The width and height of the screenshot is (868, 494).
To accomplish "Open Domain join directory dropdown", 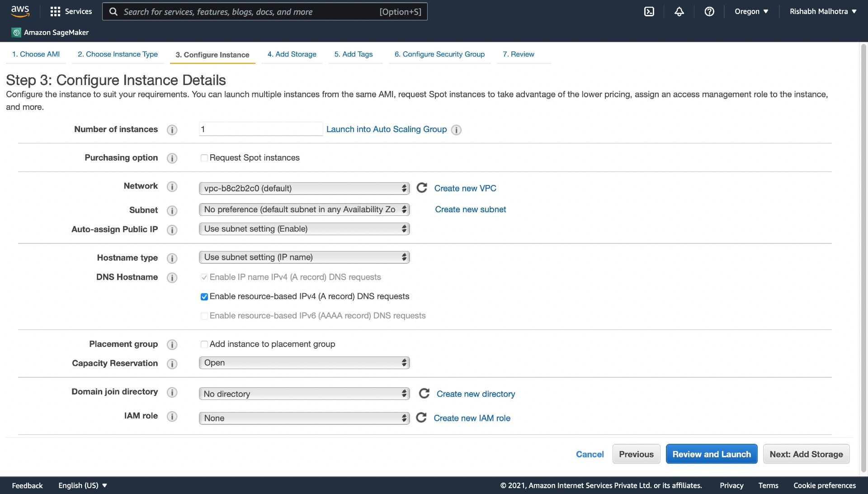I will point(304,394).
